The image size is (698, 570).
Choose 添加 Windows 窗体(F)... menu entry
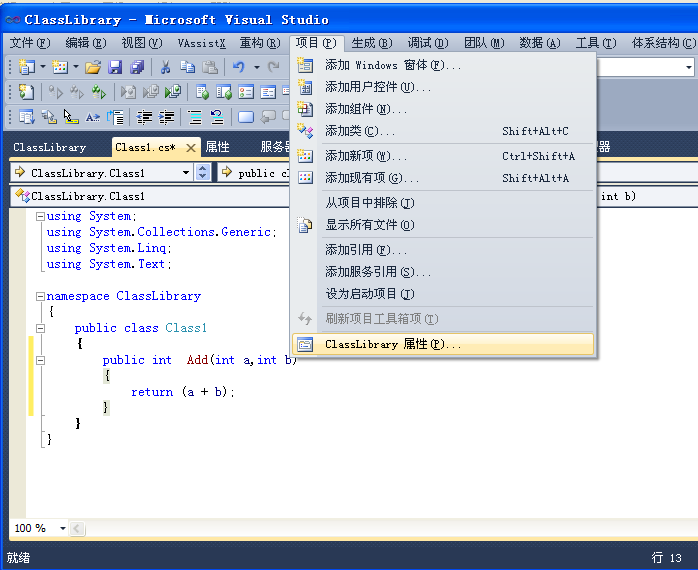click(x=443, y=65)
